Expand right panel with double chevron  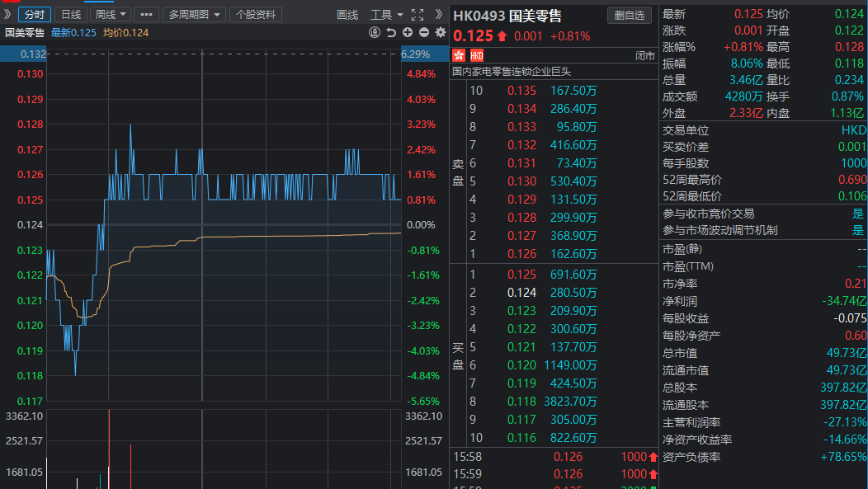point(439,14)
